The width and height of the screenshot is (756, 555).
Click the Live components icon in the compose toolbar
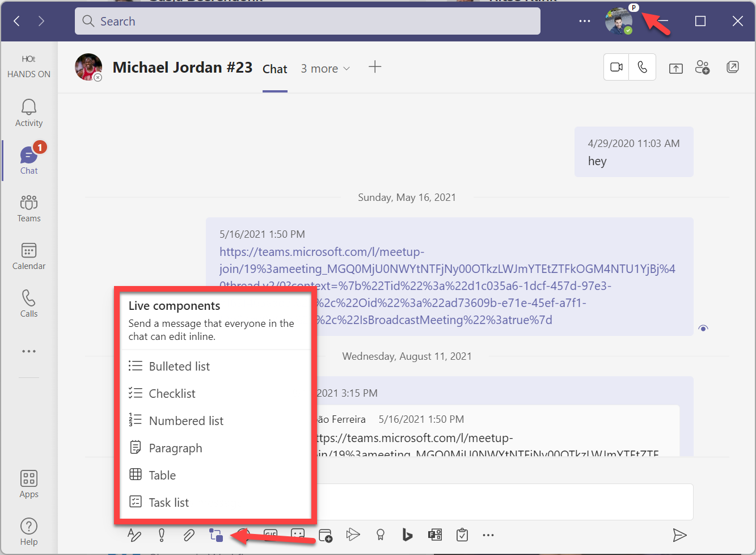216,535
